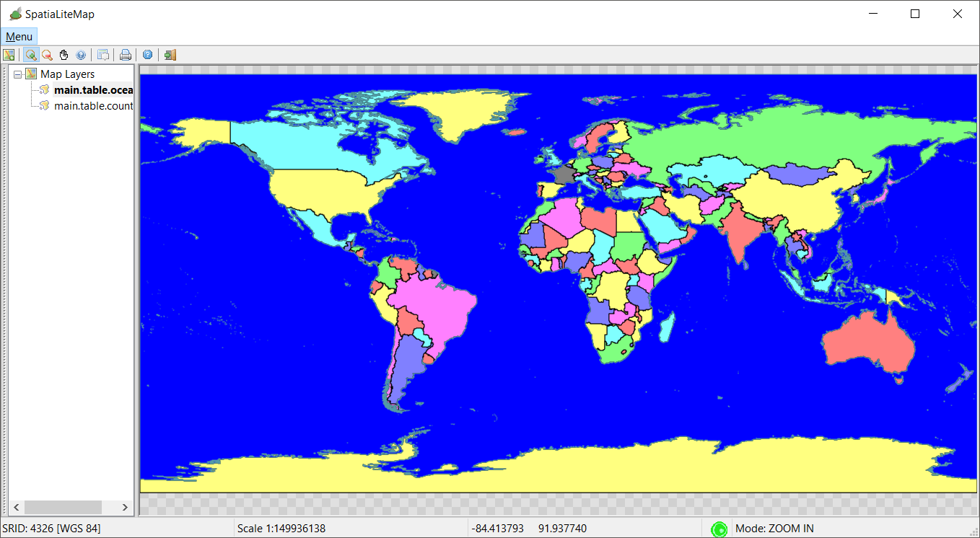Click the identify feature question-mark tool
Viewport: 980px width, 538px height.
[x=81, y=55]
